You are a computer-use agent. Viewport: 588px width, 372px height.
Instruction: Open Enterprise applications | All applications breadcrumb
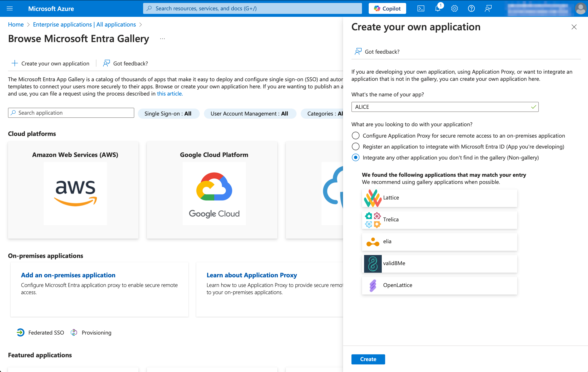(84, 24)
